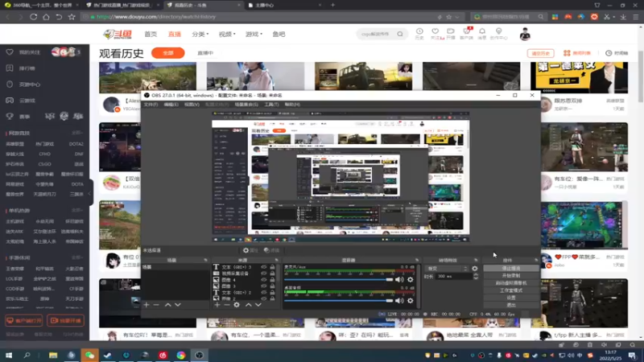Click the source filters button above docks
This screenshot has height=362, width=644.
(x=271, y=250)
